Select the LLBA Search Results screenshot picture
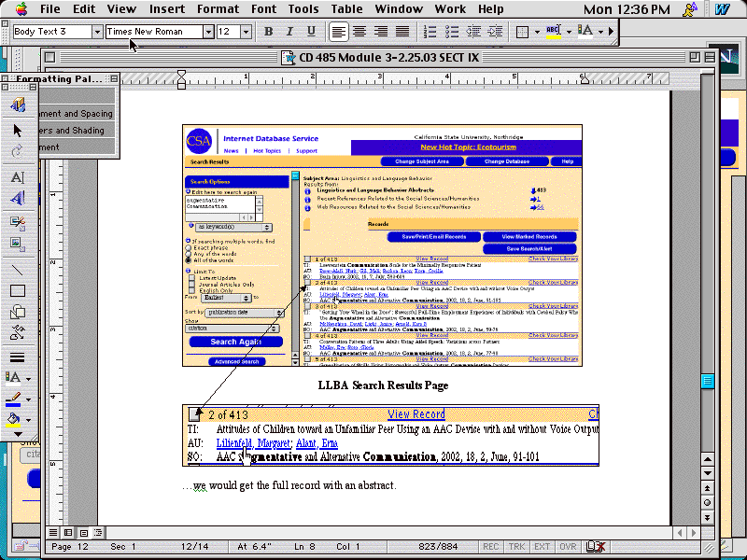This screenshot has height=560, width=747. tap(382, 245)
